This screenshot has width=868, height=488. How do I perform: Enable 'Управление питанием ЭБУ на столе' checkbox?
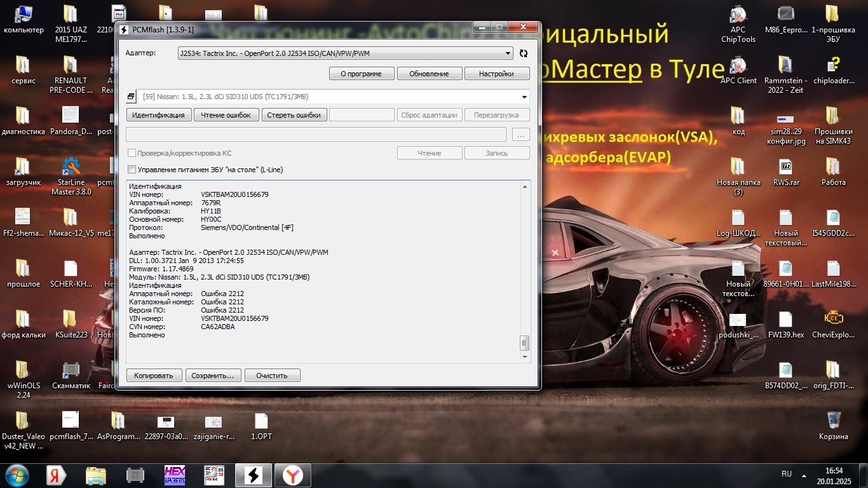(x=132, y=170)
